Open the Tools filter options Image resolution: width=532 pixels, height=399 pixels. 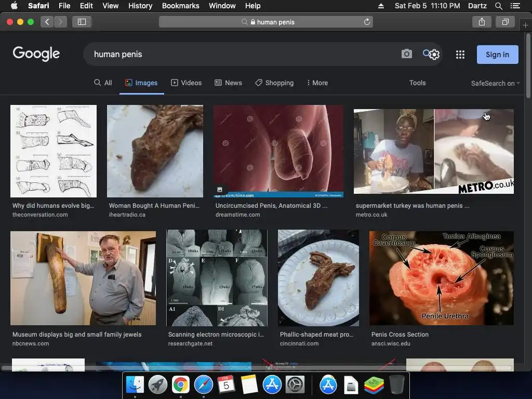pos(417,83)
